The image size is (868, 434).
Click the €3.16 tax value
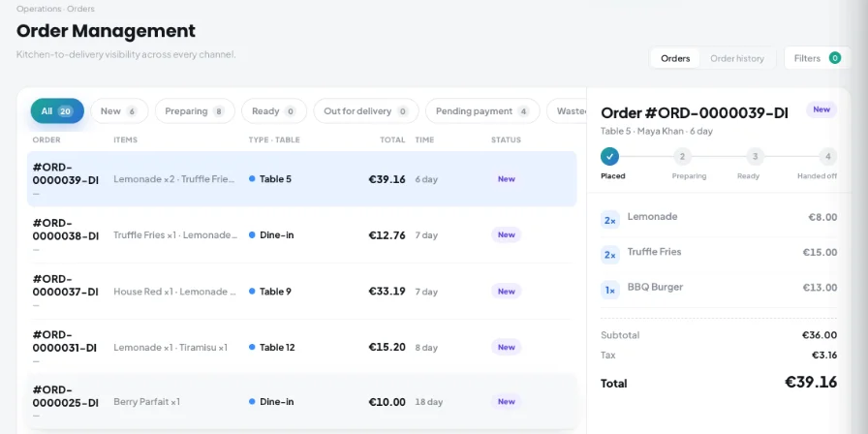click(x=824, y=355)
